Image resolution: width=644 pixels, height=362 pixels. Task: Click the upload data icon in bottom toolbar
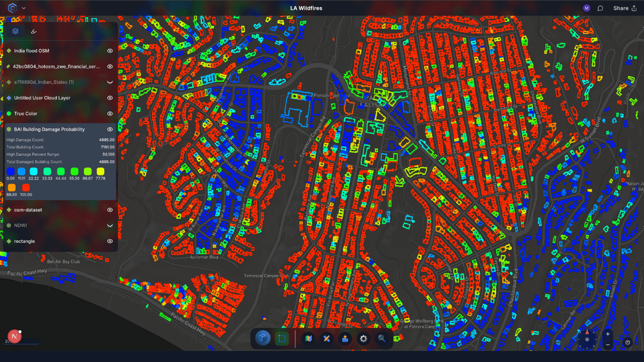[x=345, y=339]
